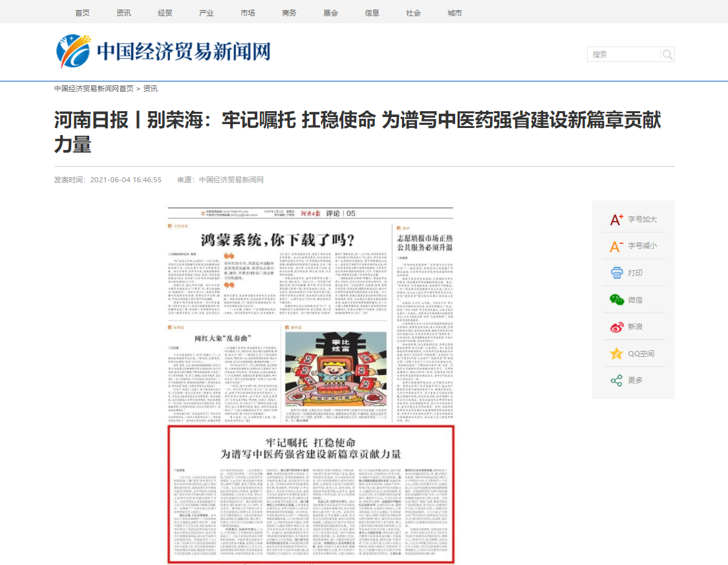Click the 中国经济贸易新闻网首页 breadcrumb link

94,89
